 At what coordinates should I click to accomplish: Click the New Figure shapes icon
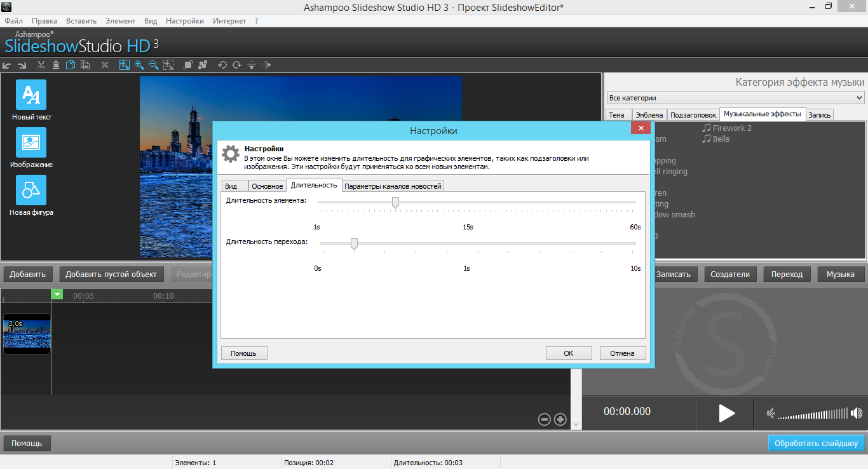tap(31, 190)
